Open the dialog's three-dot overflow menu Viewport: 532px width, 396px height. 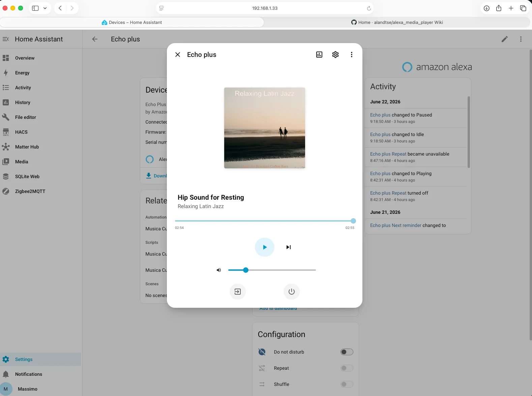[352, 55]
